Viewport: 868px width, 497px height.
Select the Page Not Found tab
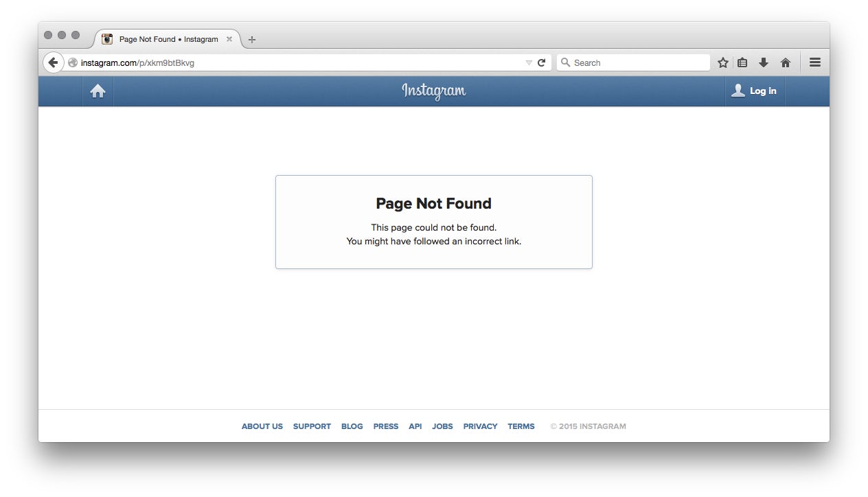click(x=168, y=39)
